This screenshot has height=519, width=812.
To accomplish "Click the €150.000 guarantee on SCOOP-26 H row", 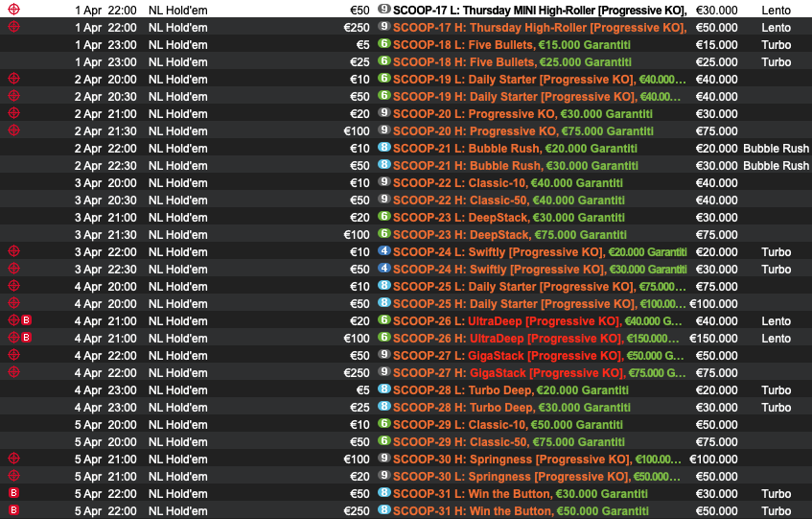I will (x=713, y=339).
